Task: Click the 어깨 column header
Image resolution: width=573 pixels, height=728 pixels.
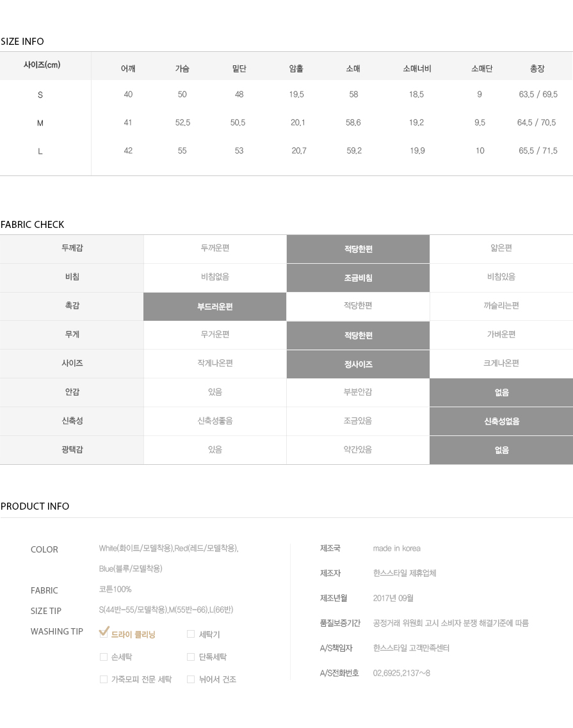Action: point(128,69)
